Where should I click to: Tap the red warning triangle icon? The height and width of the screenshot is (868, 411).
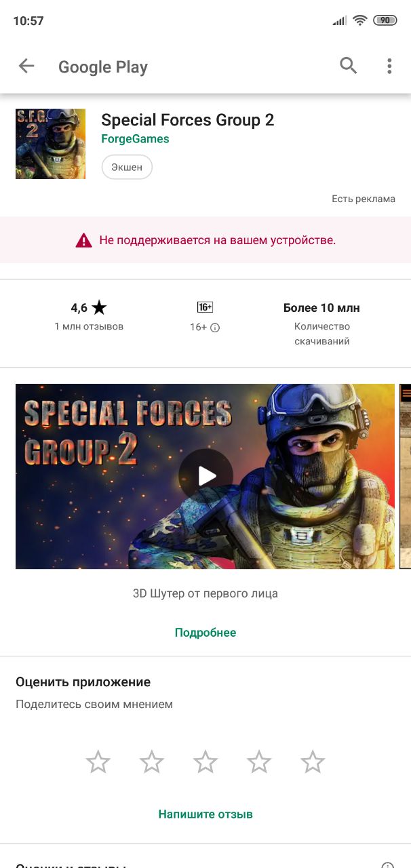coord(83,240)
